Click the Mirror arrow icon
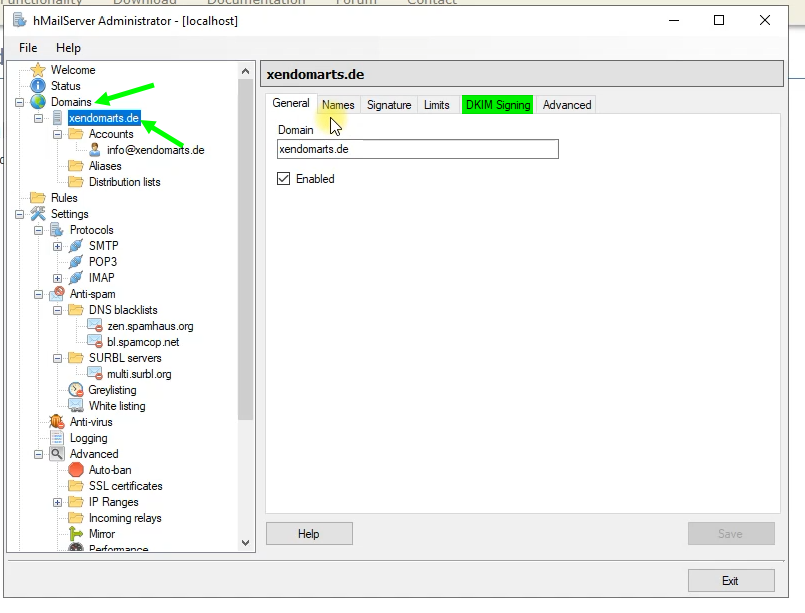 [x=76, y=534]
